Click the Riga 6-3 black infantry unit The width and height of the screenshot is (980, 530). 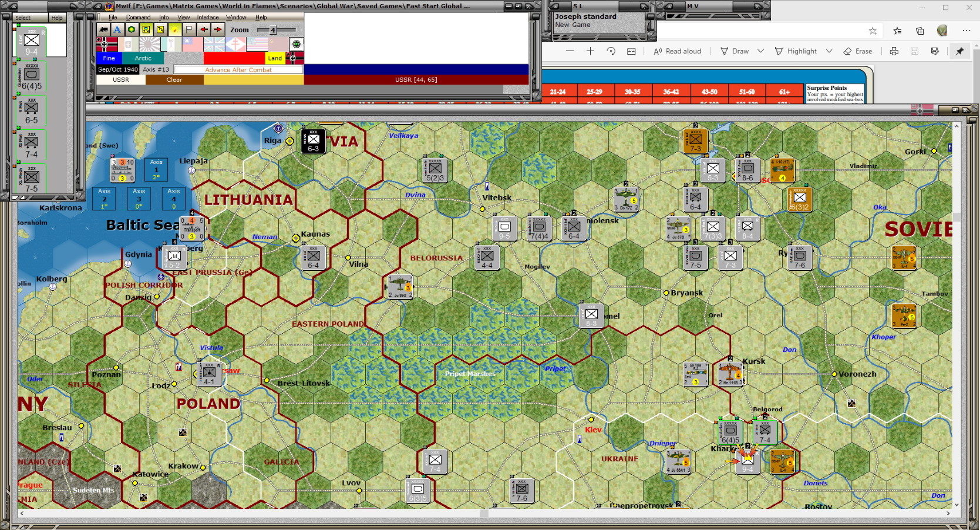click(313, 141)
